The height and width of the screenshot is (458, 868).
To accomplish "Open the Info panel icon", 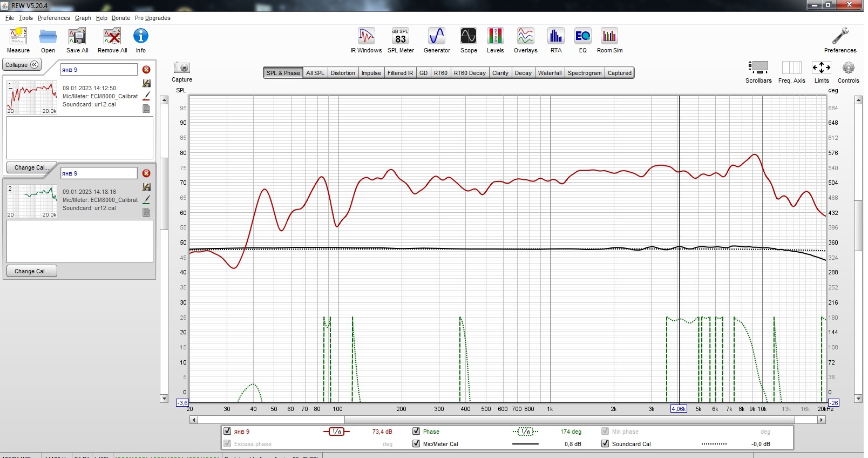I will coord(141,36).
